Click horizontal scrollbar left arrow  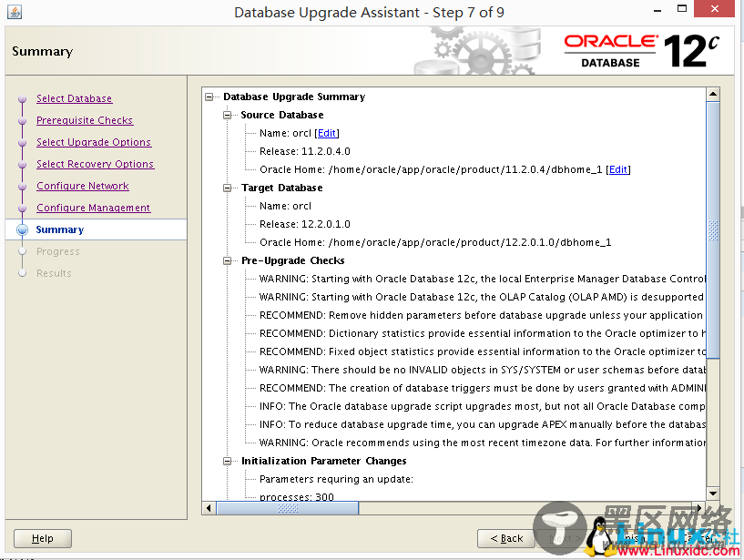[209, 508]
